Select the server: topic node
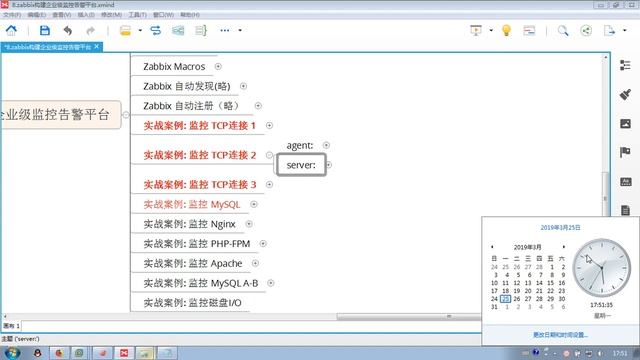The height and width of the screenshot is (360, 640). click(x=301, y=165)
